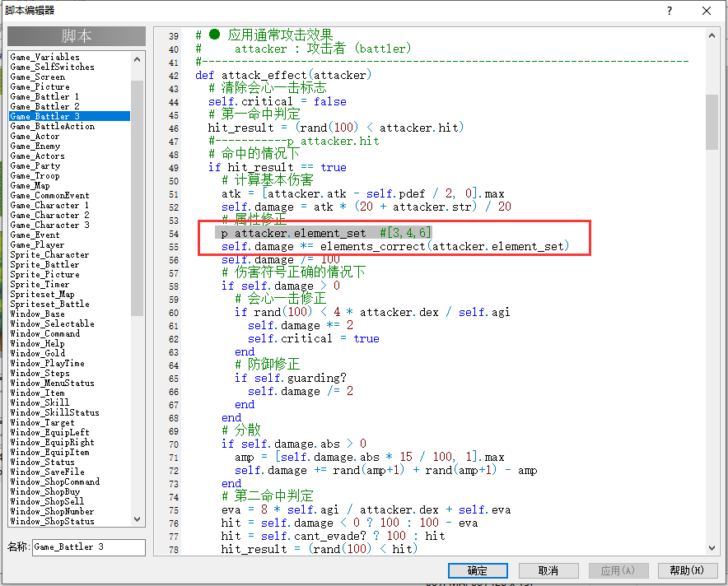The image size is (728, 586).
Task: Click the help question mark icon
Action: coord(669,11)
